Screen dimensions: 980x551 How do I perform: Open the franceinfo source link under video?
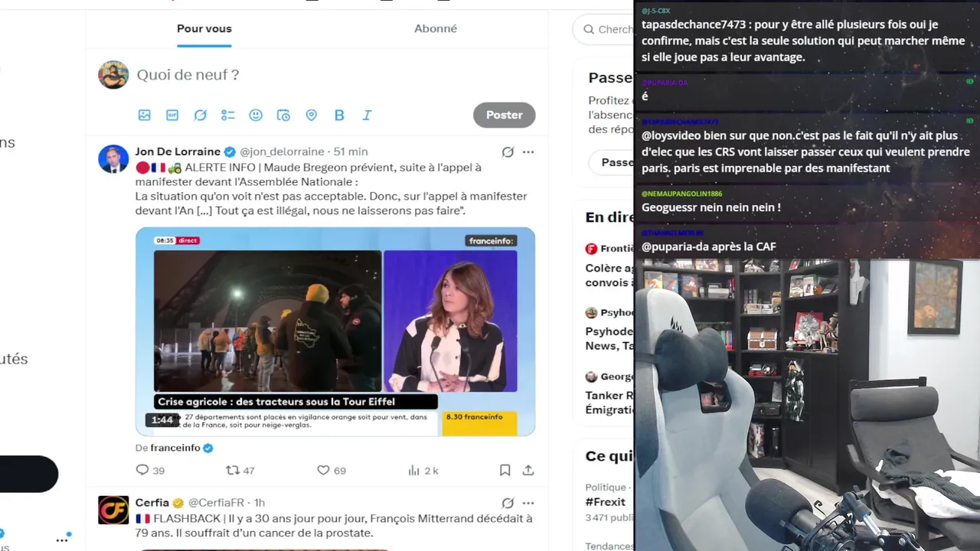[x=175, y=448]
